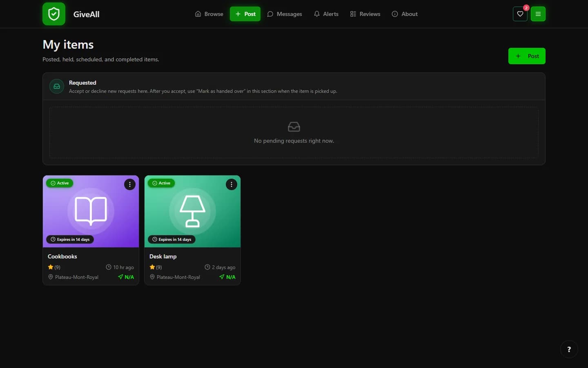Click the Desk lamp location pin icon
The image size is (588, 368).
coord(152,277)
